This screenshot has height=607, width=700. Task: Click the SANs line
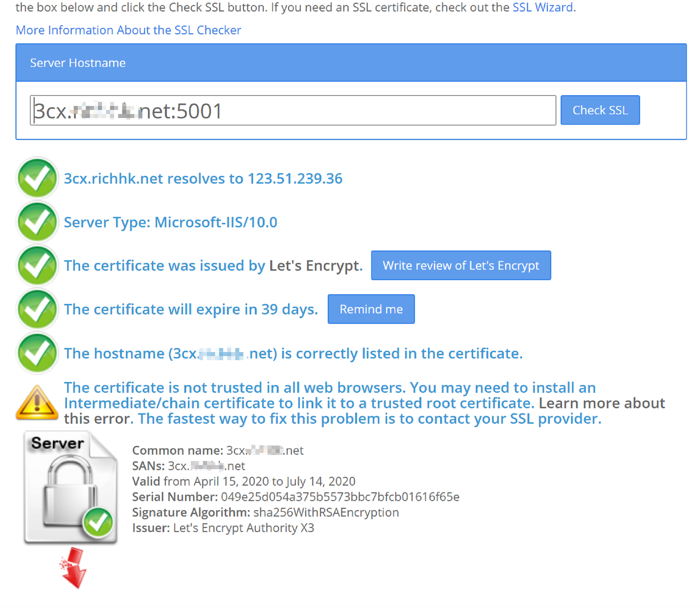click(188, 466)
